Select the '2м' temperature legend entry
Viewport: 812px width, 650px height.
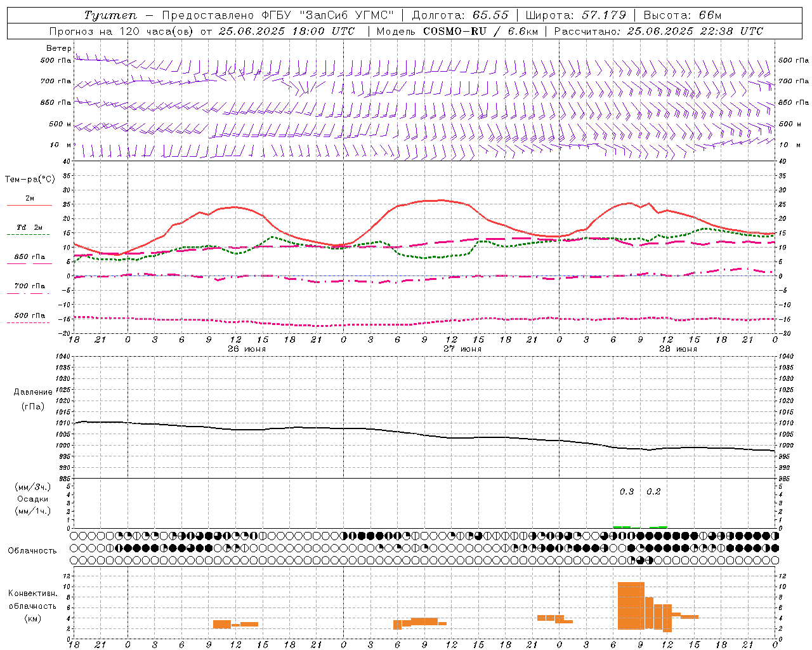pos(30,199)
